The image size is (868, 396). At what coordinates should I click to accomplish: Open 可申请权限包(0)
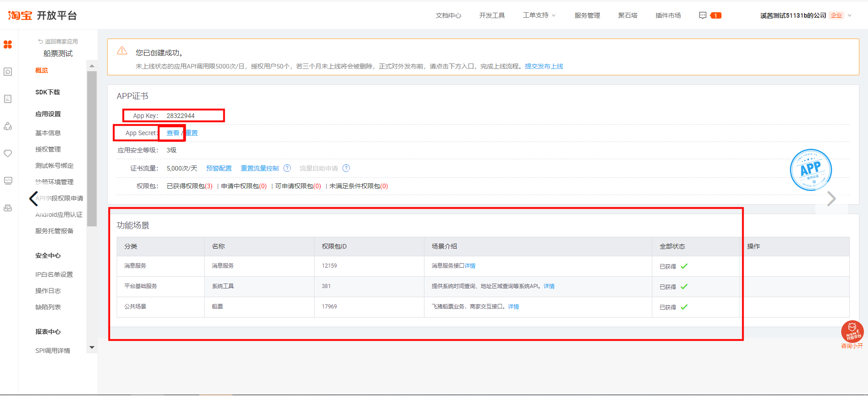tap(298, 186)
